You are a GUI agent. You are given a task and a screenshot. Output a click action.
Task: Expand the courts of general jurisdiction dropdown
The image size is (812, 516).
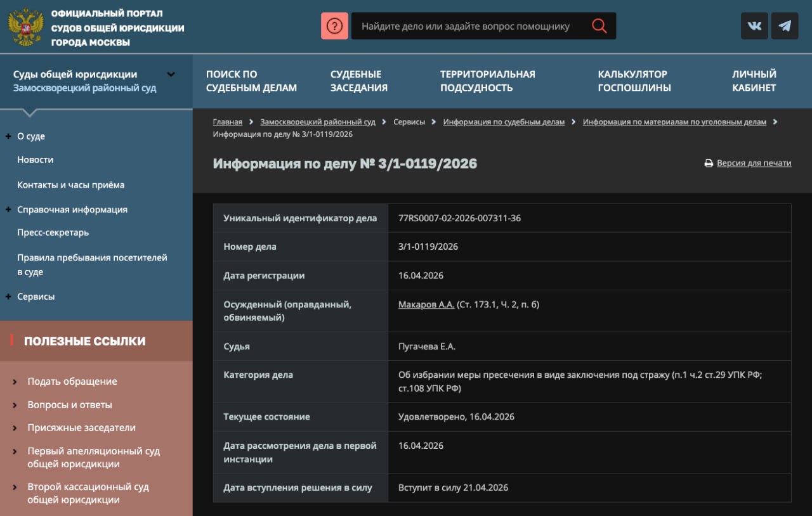coord(171,74)
